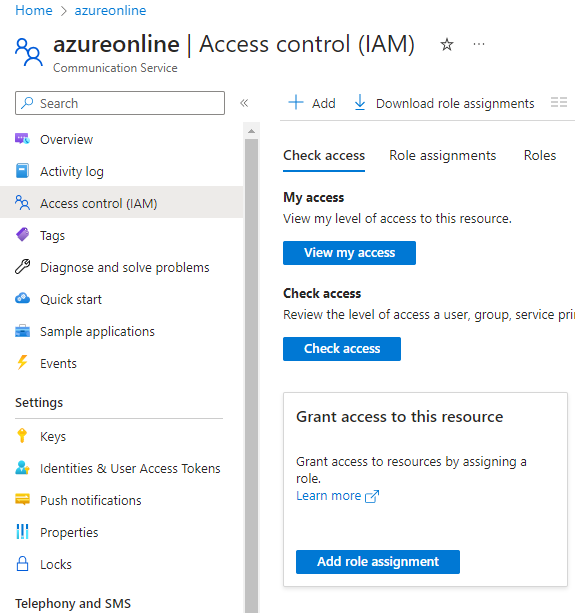Click the Sample applications briefcase icon

[22, 331]
